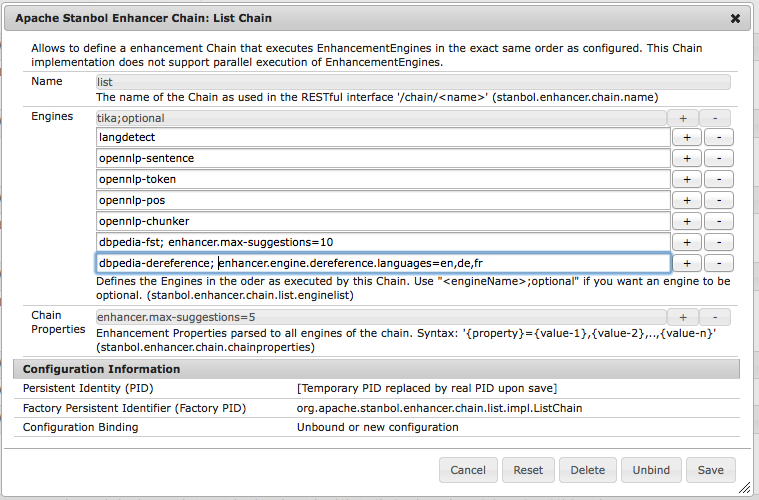Remove the dbpedia-dereference engine row
Screen dimensions: 759x500
(x=719, y=263)
